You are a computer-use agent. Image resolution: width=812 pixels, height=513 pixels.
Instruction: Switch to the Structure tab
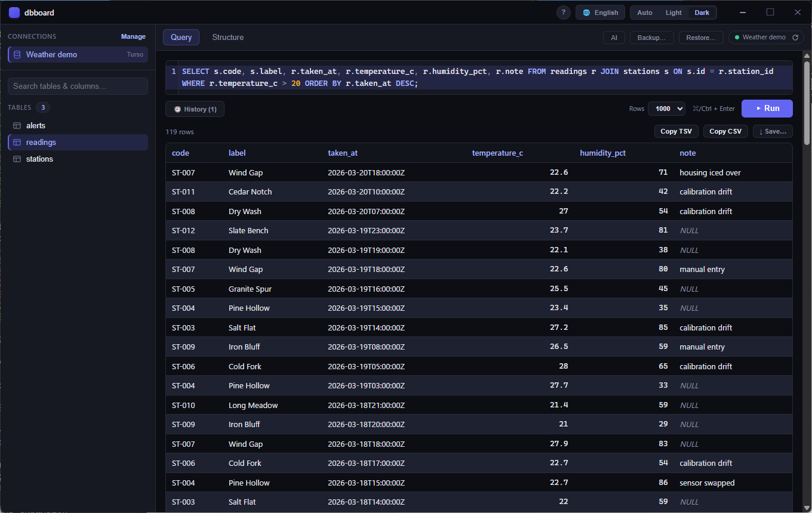228,37
